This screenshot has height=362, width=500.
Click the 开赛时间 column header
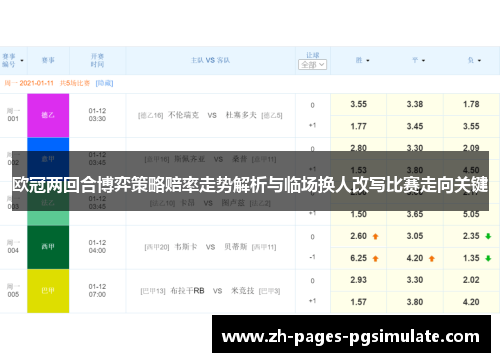[97, 60]
